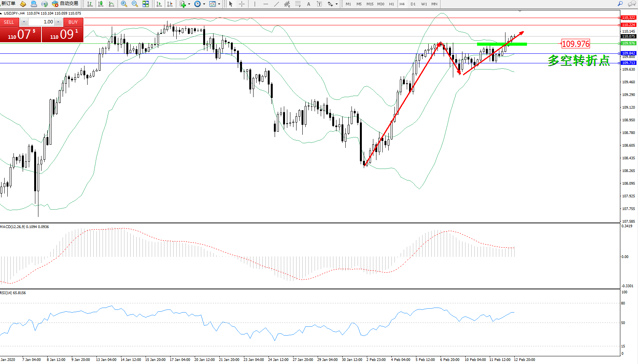The width and height of the screenshot is (638, 364).
Task: Click the lot volume input field showing 1.00
Action: coord(41,22)
